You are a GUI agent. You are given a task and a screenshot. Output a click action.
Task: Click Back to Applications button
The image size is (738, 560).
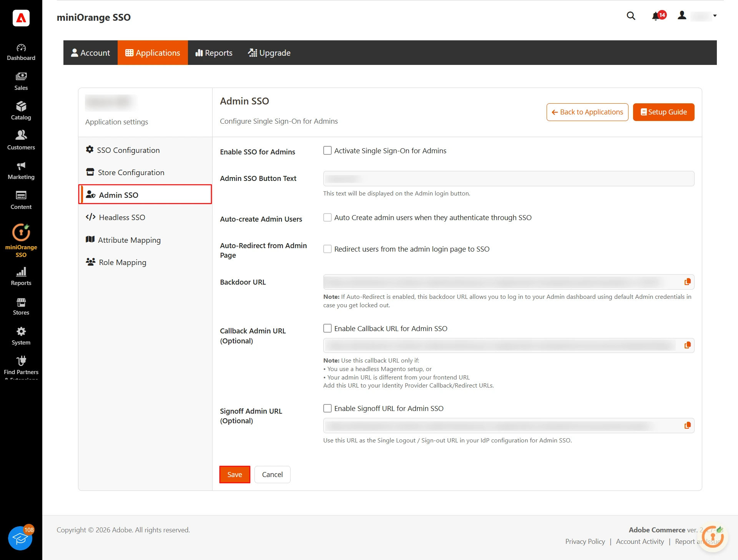(x=587, y=112)
